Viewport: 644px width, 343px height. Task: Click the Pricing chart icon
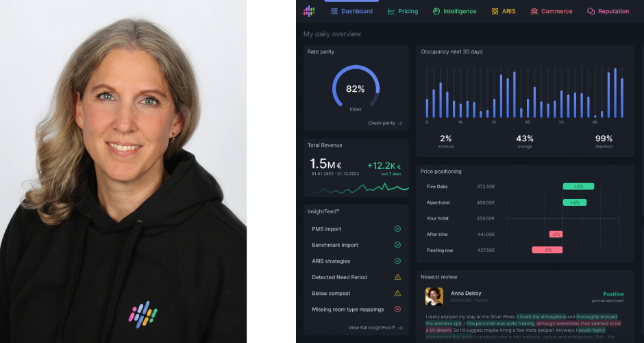(391, 12)
